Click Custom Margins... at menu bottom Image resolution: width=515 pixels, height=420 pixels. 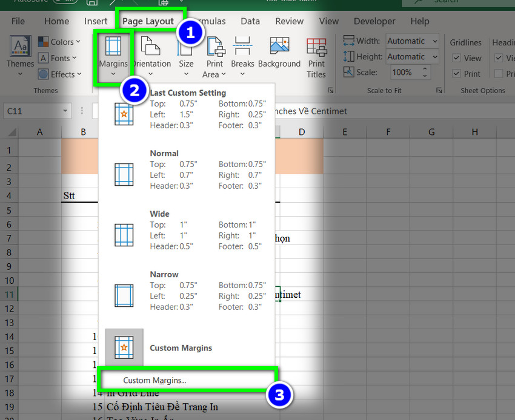154,381
